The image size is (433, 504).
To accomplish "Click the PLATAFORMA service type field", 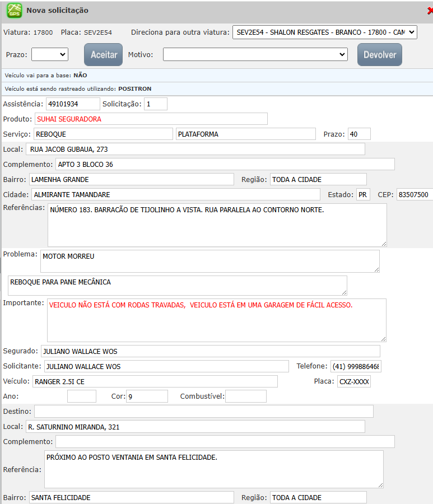I will tap(245, 134).
